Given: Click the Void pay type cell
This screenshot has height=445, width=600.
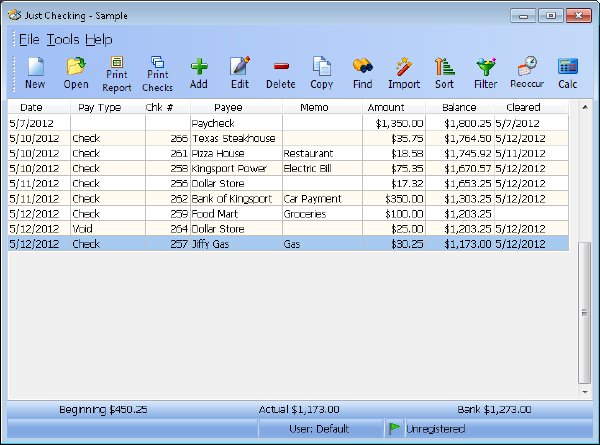Looking at the screenshot, I should [108, 229].
